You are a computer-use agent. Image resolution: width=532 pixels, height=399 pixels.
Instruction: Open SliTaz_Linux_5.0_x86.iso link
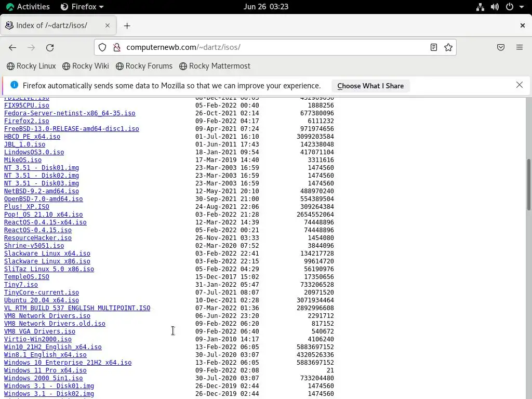click(x=49, y=270)
